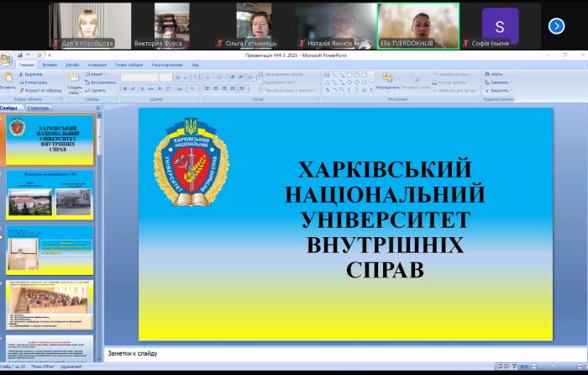Screen dimensions: 588x375
Task: Click the Arrange (Упорядочить) icon
Action: click(x=387, y=78)
